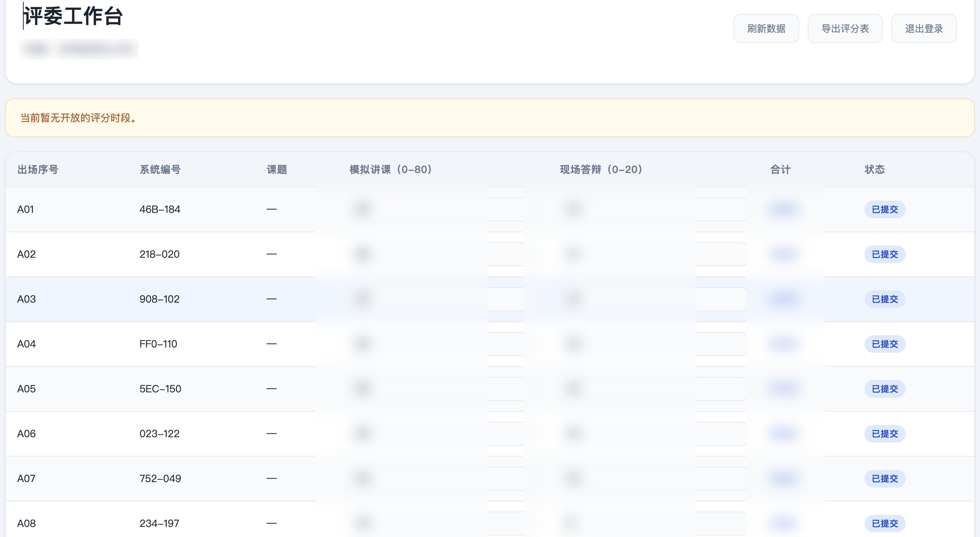Click the 已提交 badge in row A05
Screen dimensions: 980x537
pos(885,389)
